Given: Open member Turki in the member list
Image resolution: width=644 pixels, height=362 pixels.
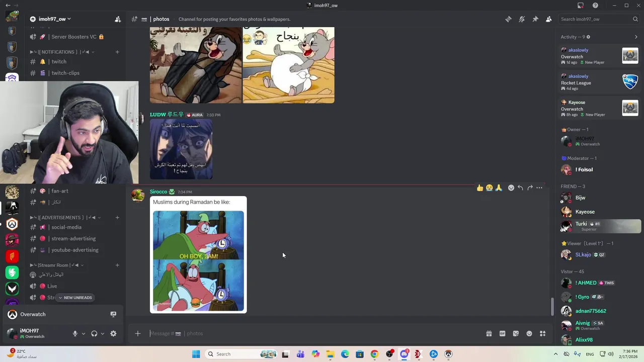Looking at the screenshot, I should point(600,226).
